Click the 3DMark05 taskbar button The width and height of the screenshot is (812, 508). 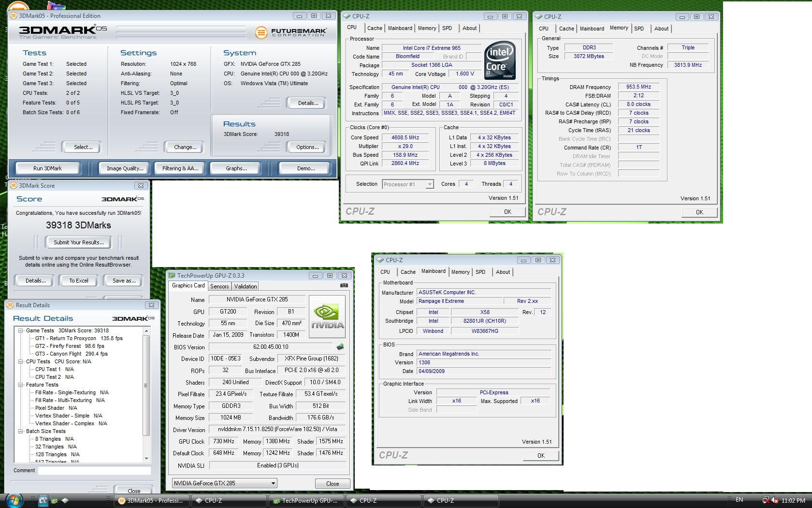[152, 500]
